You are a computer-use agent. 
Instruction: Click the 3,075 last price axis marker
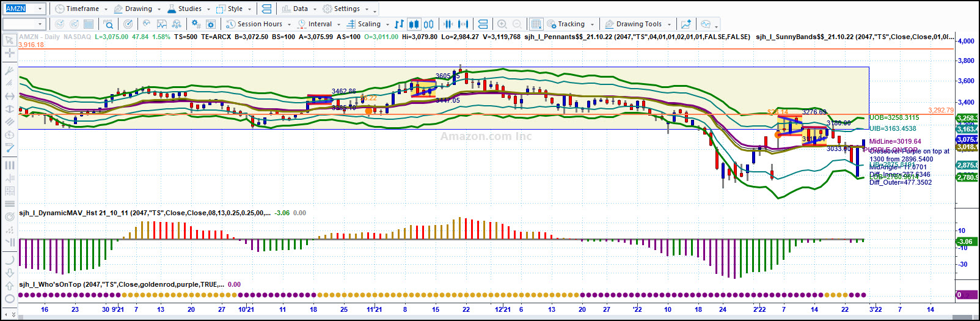click(x=967, y=139)
